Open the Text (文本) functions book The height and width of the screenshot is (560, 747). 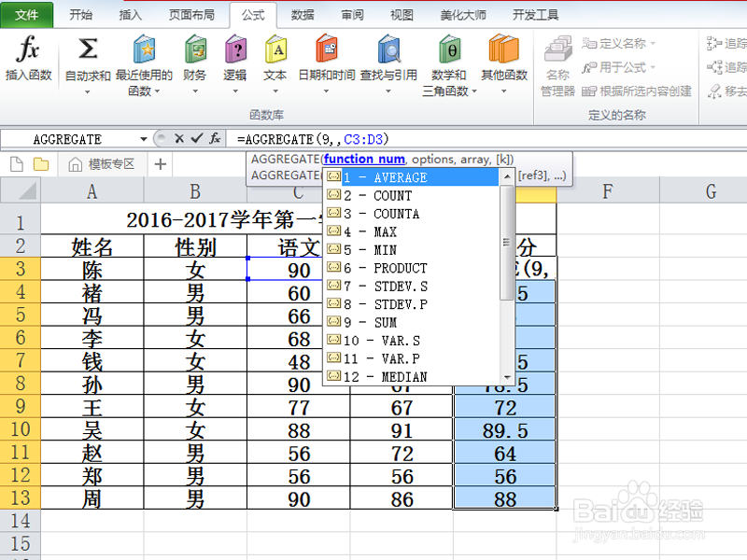pos(275,64)
